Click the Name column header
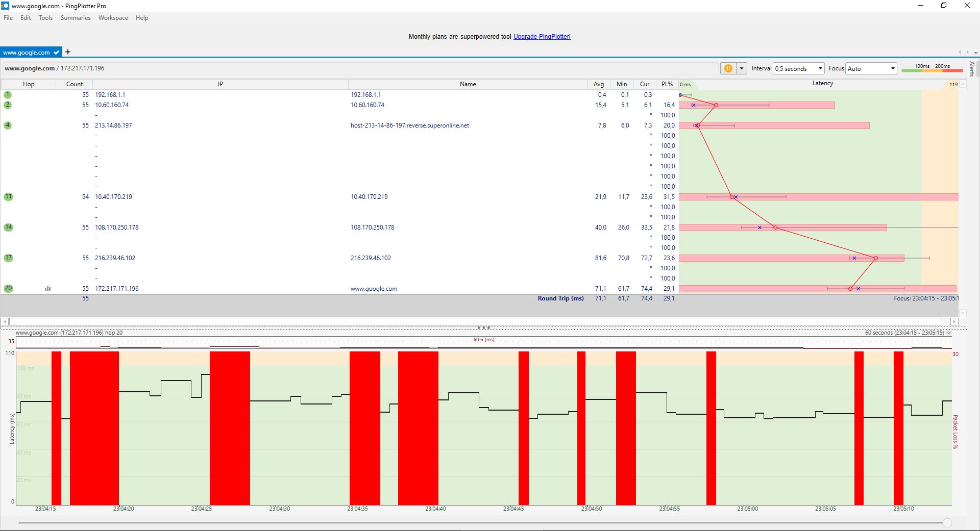The height and width of the screenshot is (531, 980). point(468,84)
